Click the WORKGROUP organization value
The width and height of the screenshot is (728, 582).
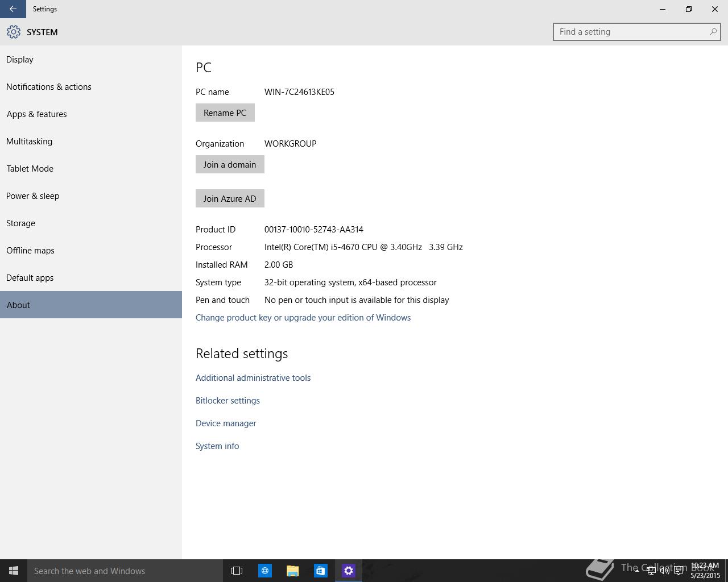(290, 144)
